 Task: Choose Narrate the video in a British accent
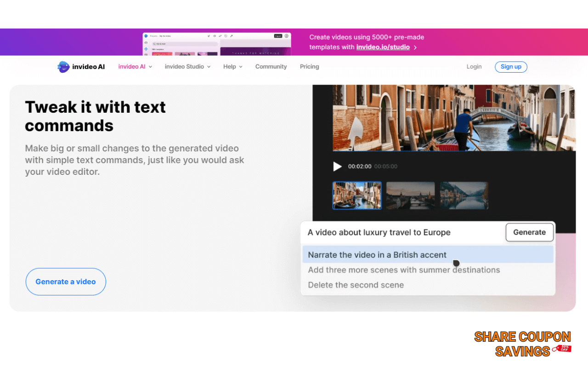pyautogui.click(x=428, y=254)
